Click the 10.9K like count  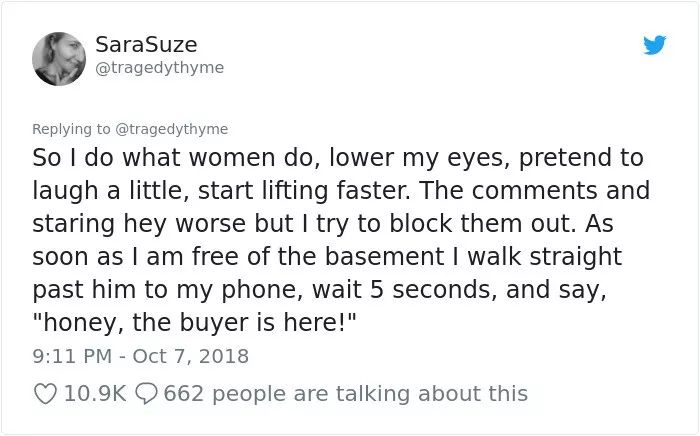[95, 394]
